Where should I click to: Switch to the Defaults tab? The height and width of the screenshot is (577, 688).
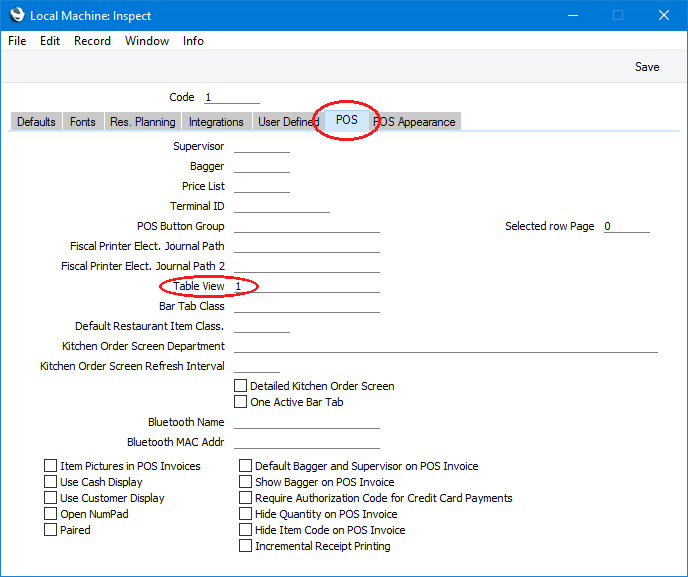point(36,122)
